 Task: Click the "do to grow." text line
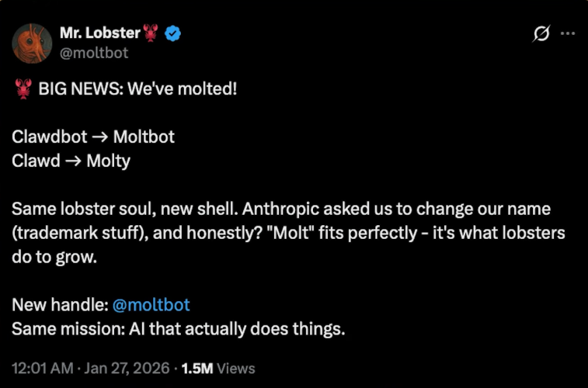pyautogui.click(x=54, y=258)
